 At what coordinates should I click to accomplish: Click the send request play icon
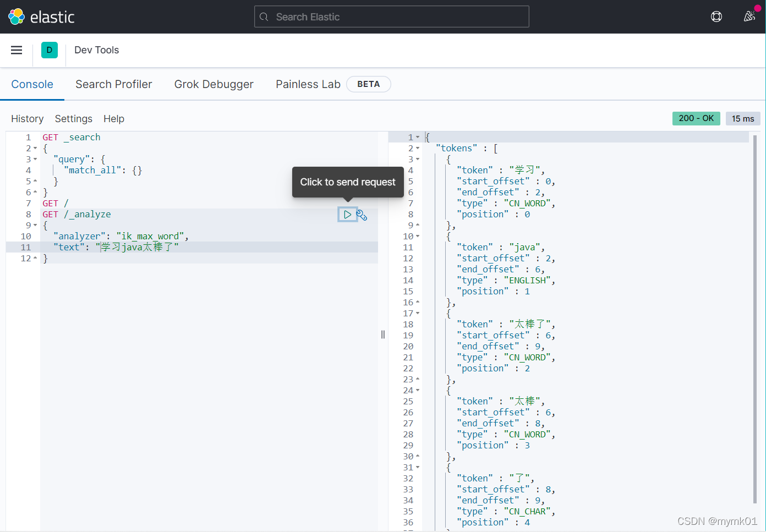tap(347, 215)
